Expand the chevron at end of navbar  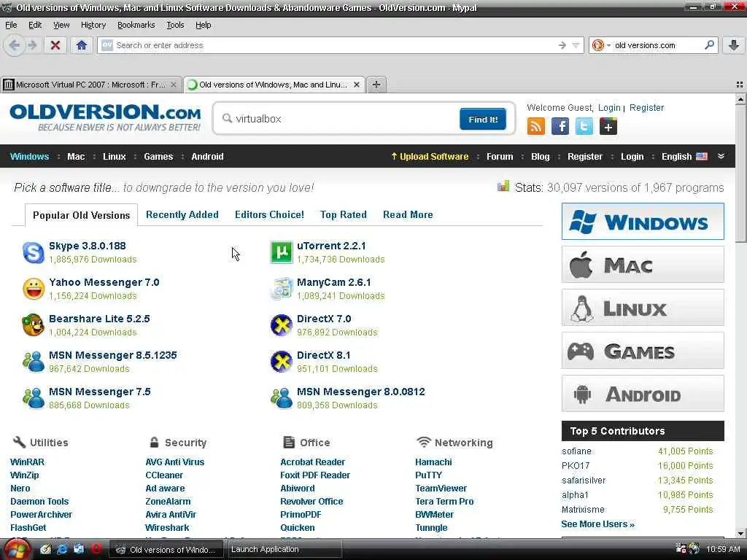pos(721,156)
